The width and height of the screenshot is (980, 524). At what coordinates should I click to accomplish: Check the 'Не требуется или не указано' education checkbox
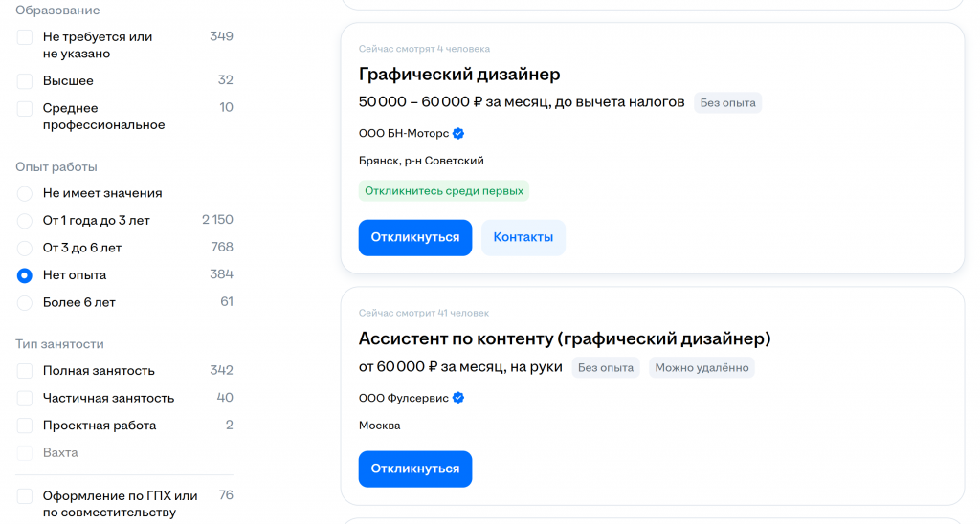click(x=24, y=37)
